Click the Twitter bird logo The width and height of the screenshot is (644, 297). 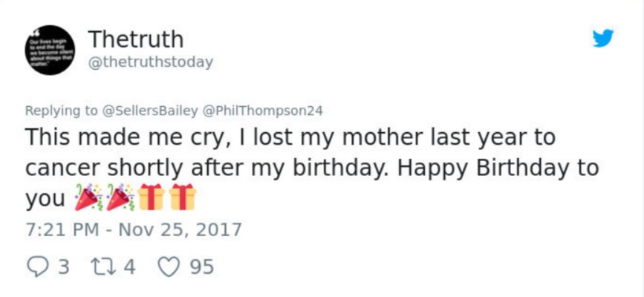point(602,39)
